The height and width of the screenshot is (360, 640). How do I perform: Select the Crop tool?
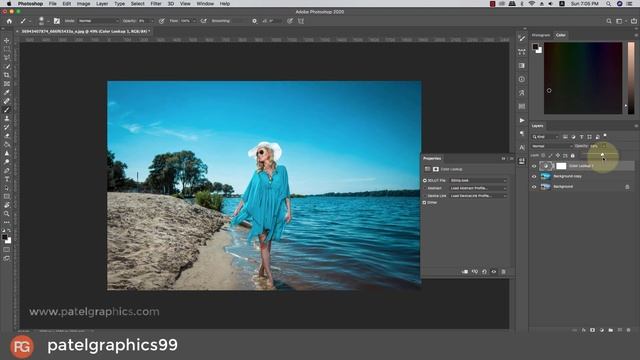7,75
